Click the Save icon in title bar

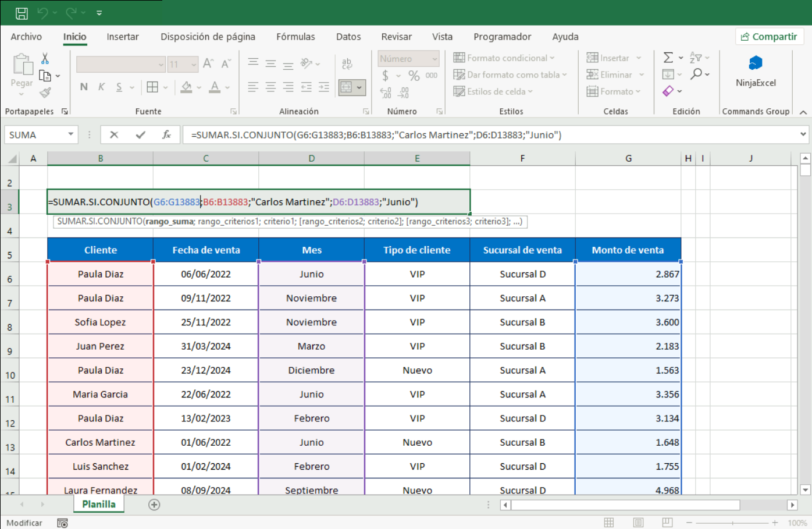coord(22,13)
